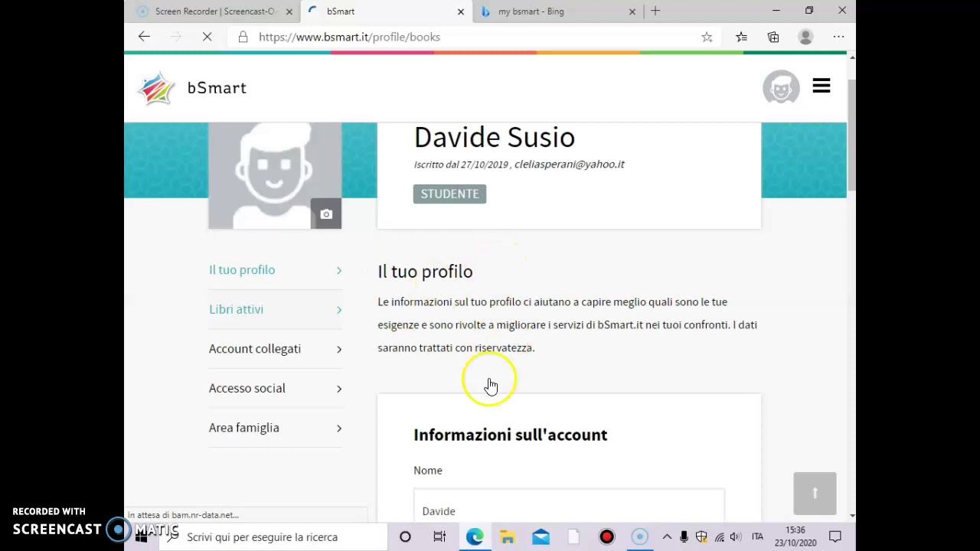Open Area famiglia section
Image resolution: width=980 pixels, height=551 pixels.
pyautogui.click(x=244, y=428)
